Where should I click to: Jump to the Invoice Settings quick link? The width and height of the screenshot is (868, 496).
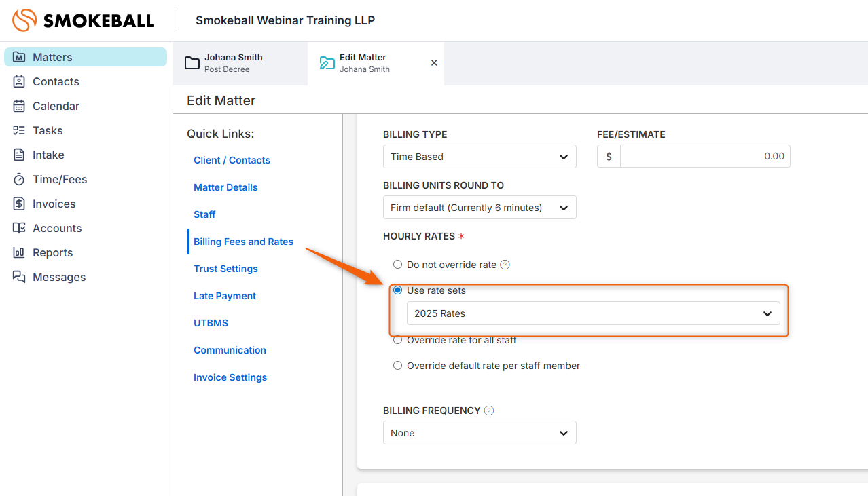[230, 377]
